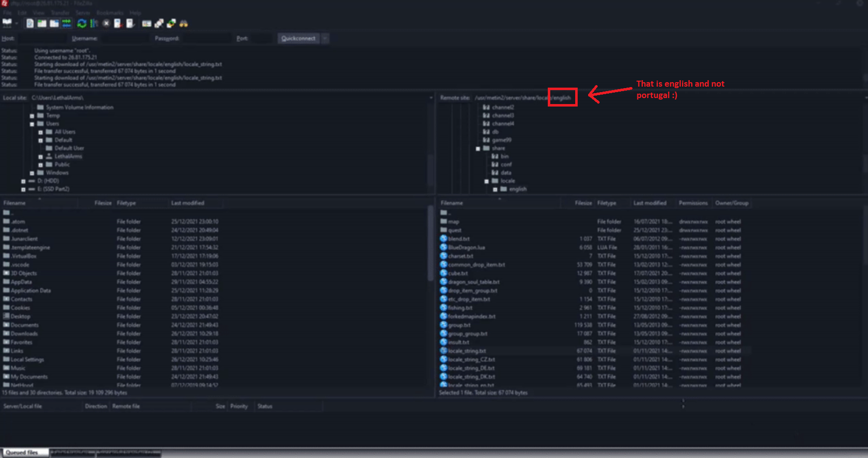The width and height of the screenshot is (868, 458).
Task: Open the Transfer menu
Action: pos(60,12)
